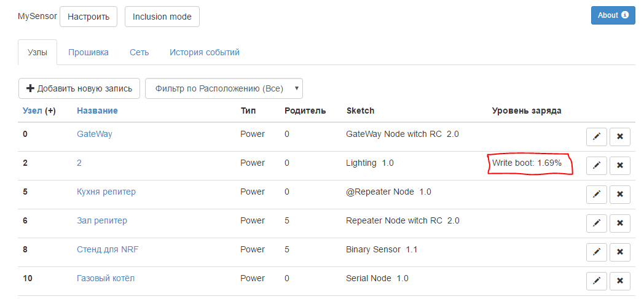Open the История событий tab
The width and height of the screenshot is (644, 299).
click(x=205, y=53)
